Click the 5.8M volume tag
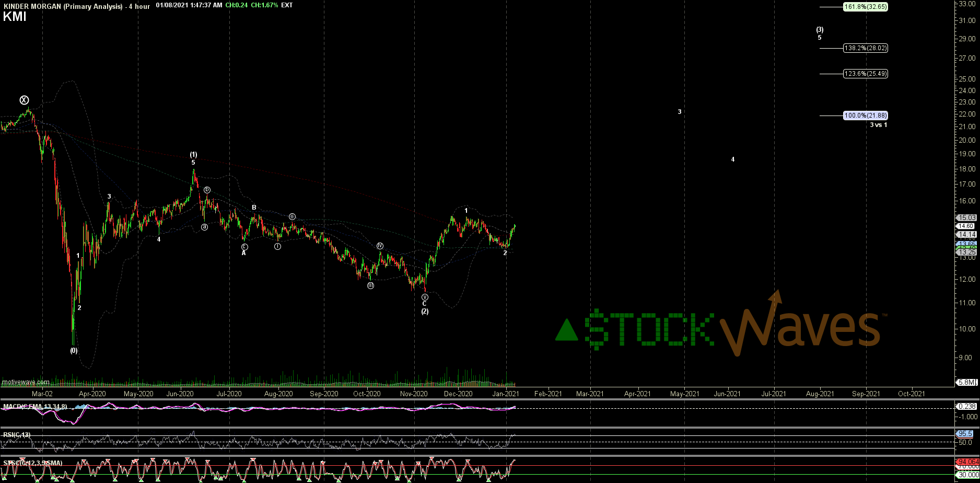Image resolution: width=980 pixels, height=483 pixels. pos(966,383)
